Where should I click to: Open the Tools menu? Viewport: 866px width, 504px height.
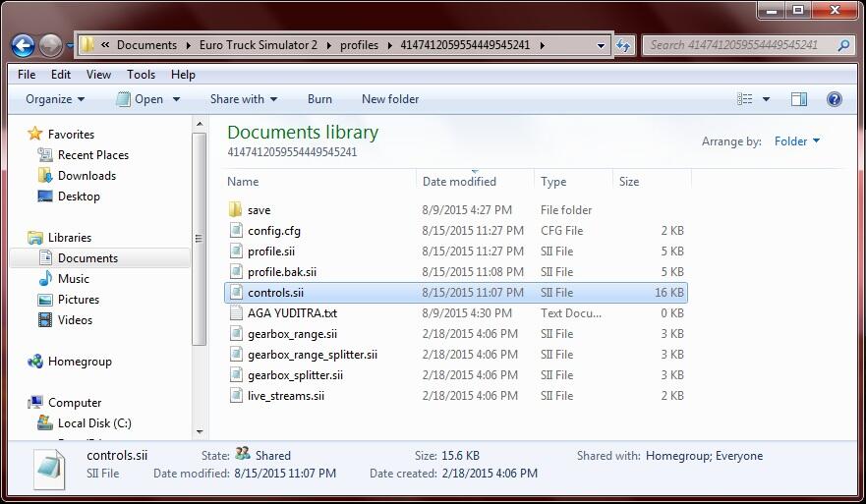point(141,75)
